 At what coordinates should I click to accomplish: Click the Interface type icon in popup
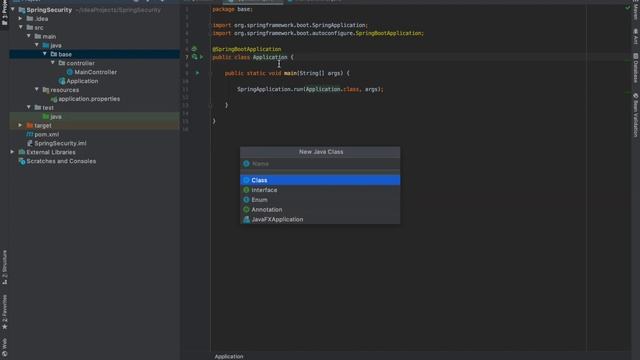click(x=246, y=190)
